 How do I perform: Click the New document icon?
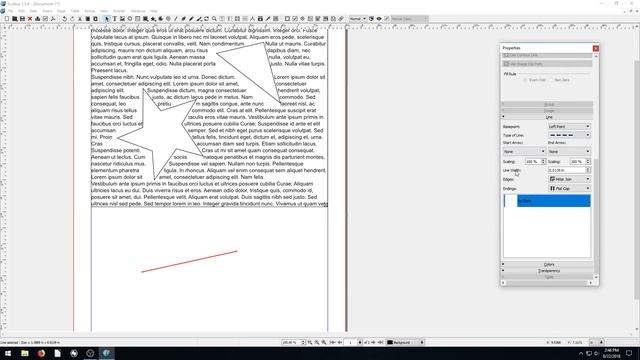point(7,19)
